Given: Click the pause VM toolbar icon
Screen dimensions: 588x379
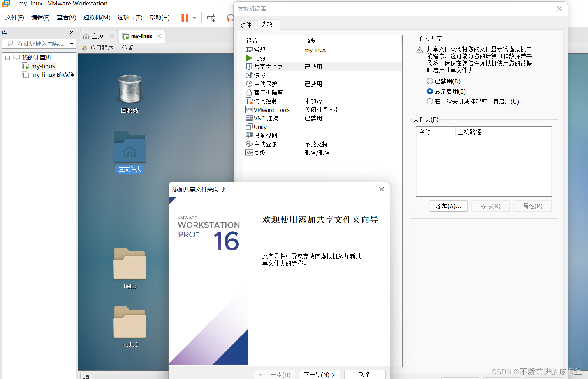Looking at the screenshot, I should pyautogui.click(x=185, y=18).
